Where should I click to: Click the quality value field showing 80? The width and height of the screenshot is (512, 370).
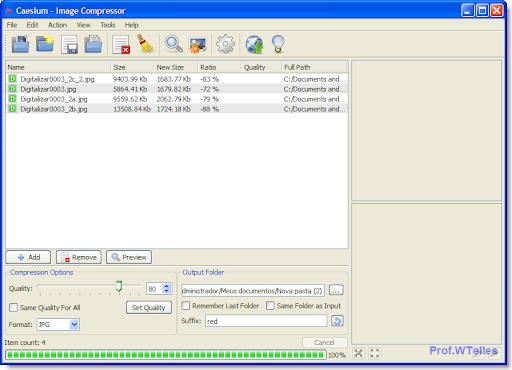click(154, 289)
